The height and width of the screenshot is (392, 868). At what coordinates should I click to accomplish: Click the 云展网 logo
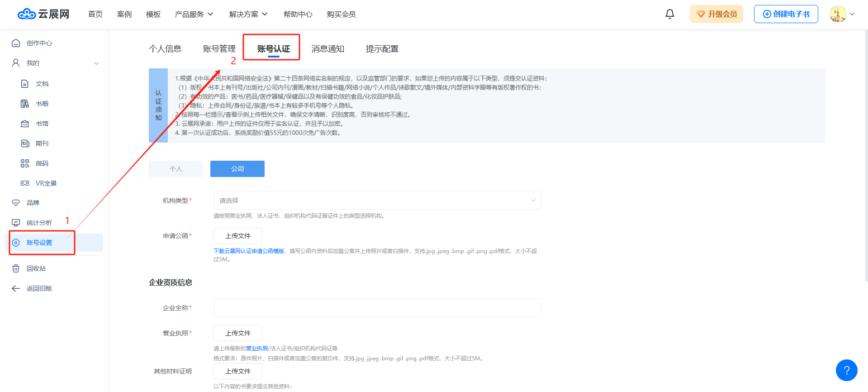point(43,14)
